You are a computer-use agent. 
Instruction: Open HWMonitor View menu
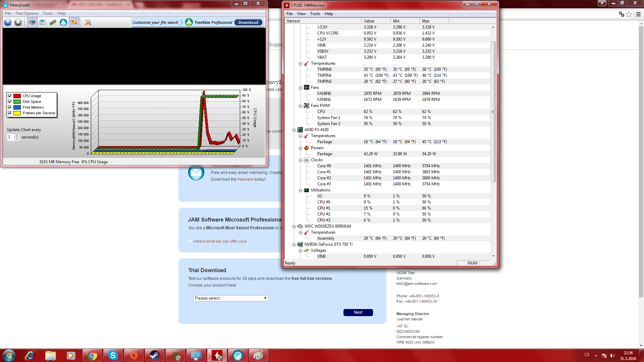pyautogui.click(x=301, y=14)
